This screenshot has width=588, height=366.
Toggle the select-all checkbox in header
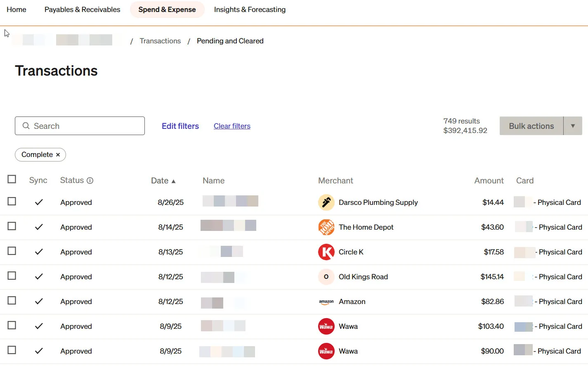coord(12,179)
